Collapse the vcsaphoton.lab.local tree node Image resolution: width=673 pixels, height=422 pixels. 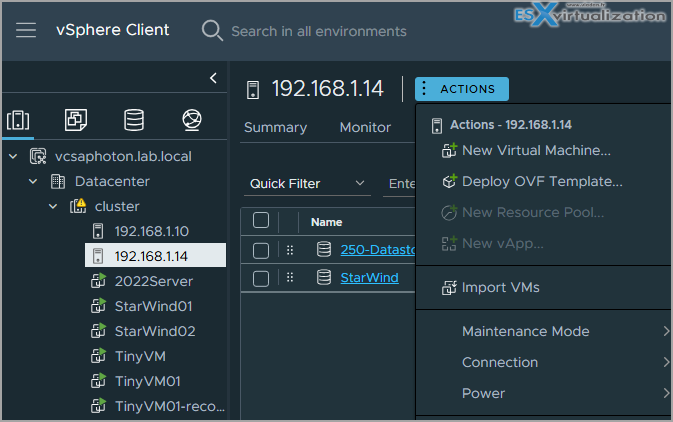click(x=13, y=156)
